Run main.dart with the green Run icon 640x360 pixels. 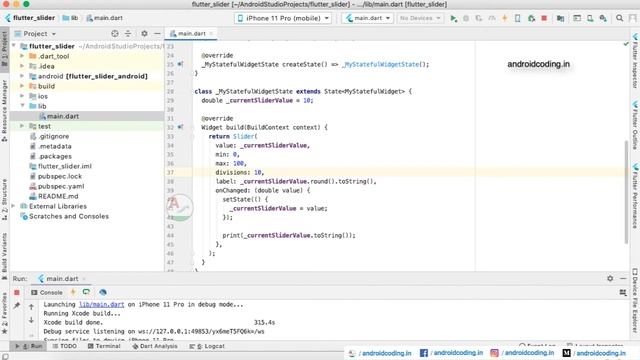[x=453, y=18]
